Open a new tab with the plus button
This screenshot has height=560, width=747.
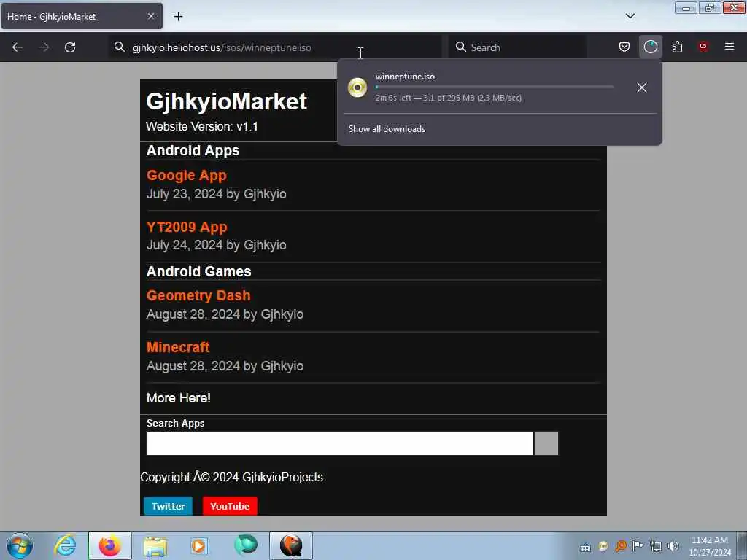click(x=178, y=17)
